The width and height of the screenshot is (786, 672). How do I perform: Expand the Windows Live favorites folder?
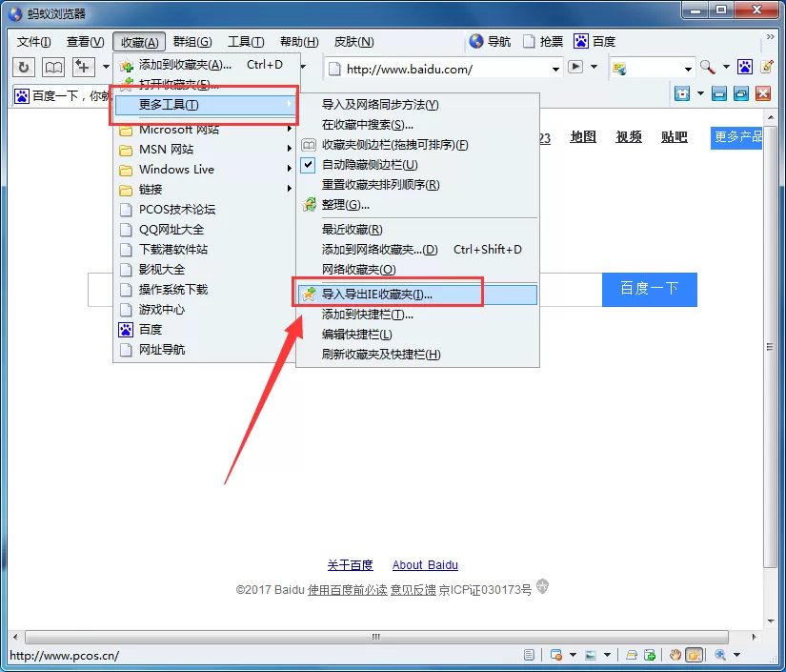point(206,169)
